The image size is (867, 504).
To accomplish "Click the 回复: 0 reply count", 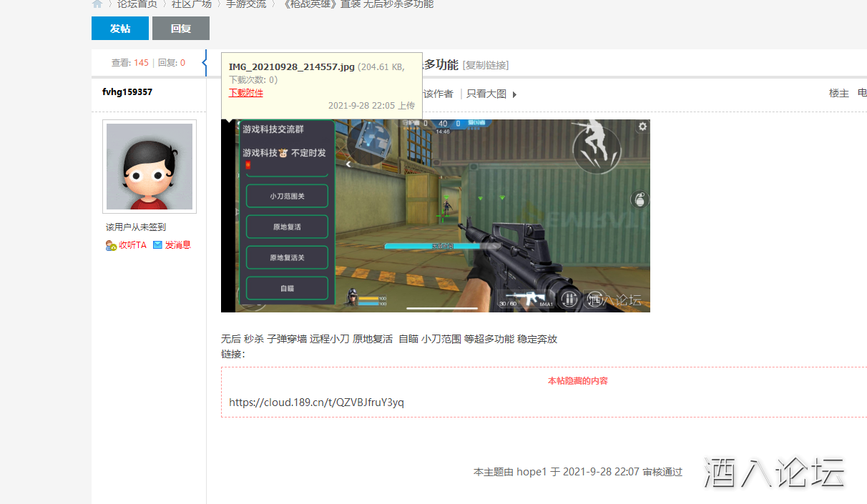I will pos(172,63).
